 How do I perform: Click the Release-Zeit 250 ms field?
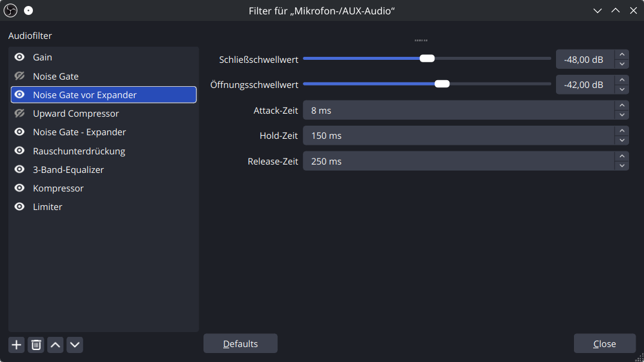[459, 162]
